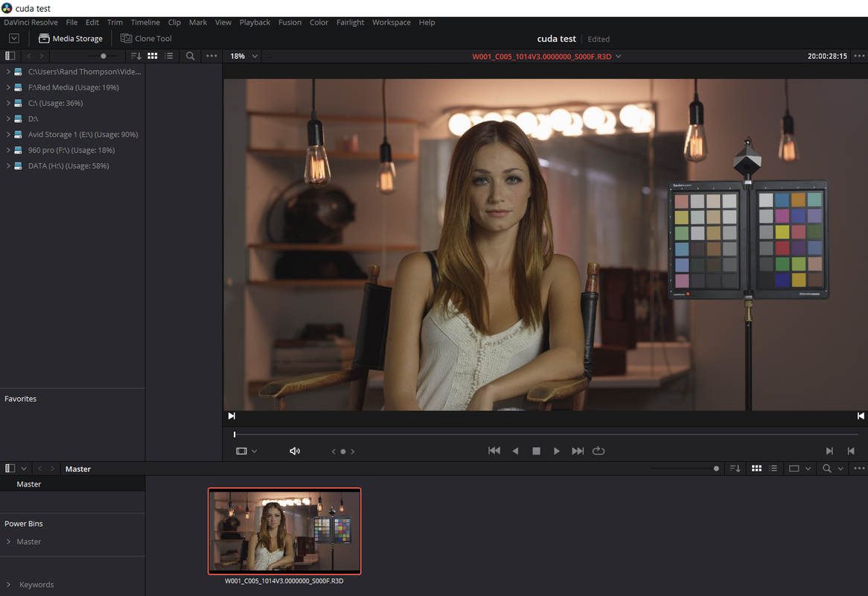Set the mark in point
The height and width of the screenshot is (596, 868).
829,451
